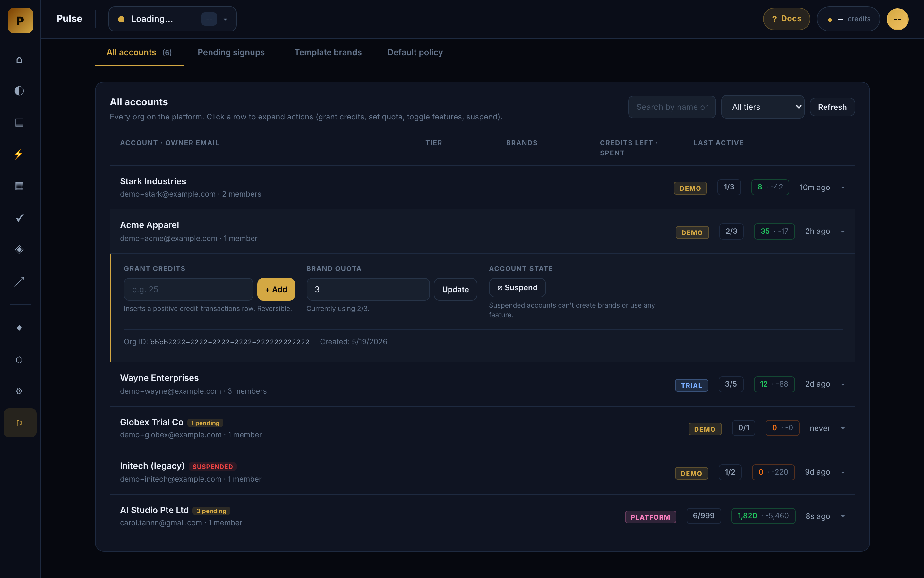Image resolution: width=924 pixels, height=578 pixels.
Task: Expand the AI Studio Pte Ltd row chevron
Action: [x=843, y=516]
